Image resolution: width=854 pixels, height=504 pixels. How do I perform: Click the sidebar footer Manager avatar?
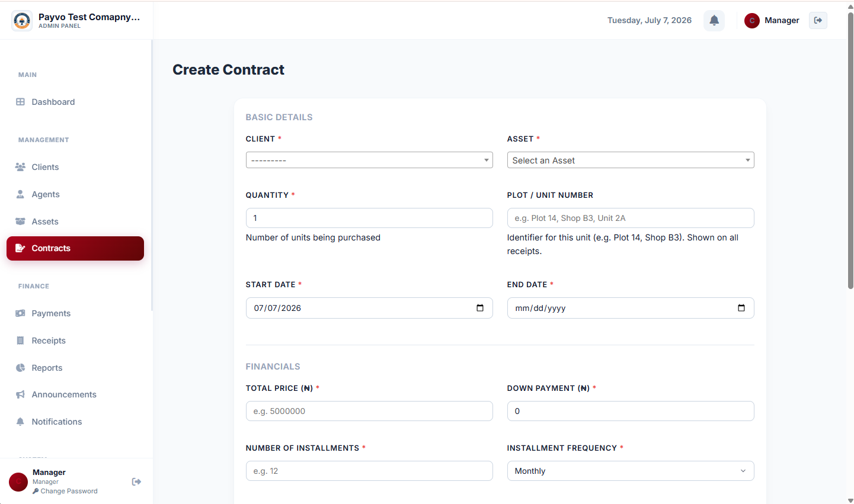click(x=18, y=482)
